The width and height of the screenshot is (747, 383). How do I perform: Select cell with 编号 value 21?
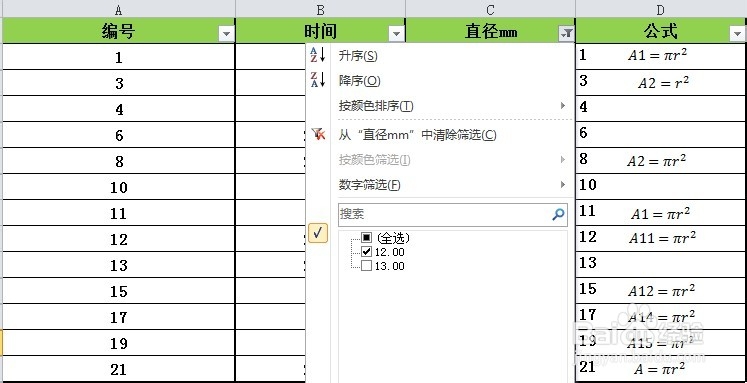pos(119,369)
